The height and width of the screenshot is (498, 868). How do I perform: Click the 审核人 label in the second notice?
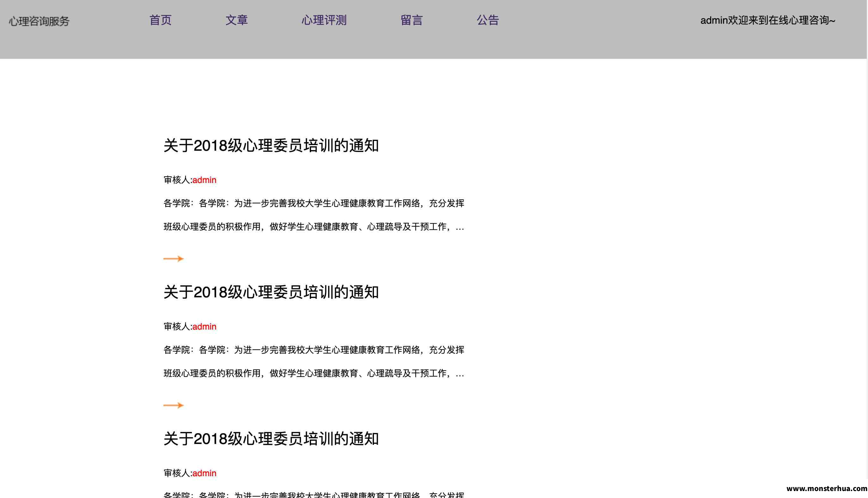point(177,327)
